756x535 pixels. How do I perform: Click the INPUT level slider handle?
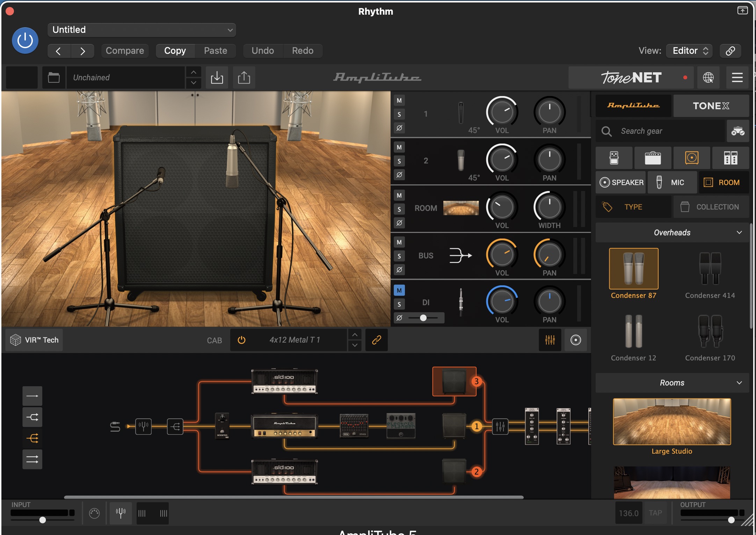[x=43, y=520]
